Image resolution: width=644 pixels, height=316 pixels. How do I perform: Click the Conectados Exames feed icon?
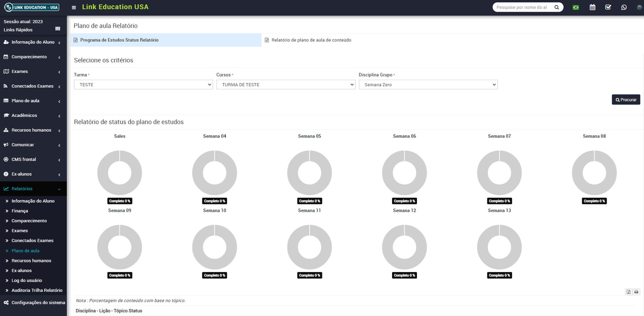[6, 86]
